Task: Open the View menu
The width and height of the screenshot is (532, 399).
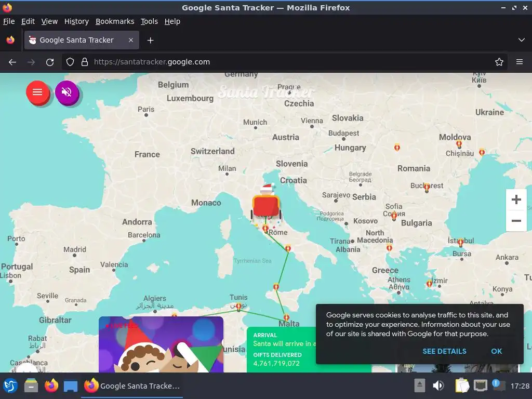Action: pos(49,21)
